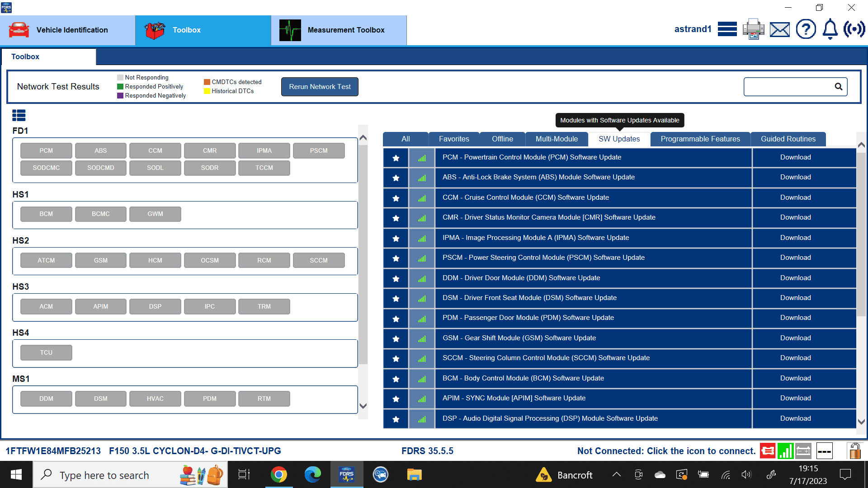Switch to the Programmable Features tab
Image resolution: width=868 pixels, height=488 pixels.
700,139
